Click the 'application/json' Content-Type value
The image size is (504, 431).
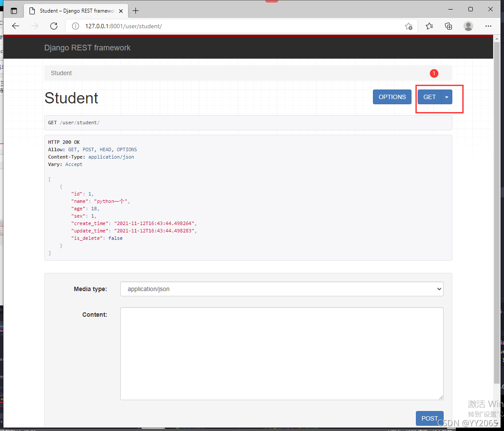coord(111,157)
